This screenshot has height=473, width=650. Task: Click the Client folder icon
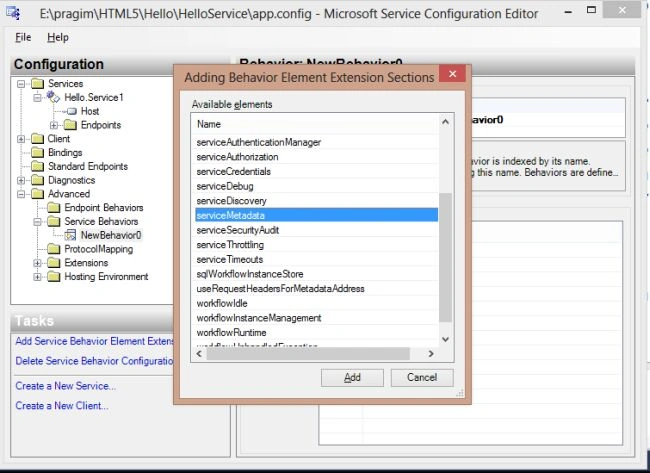38,138
